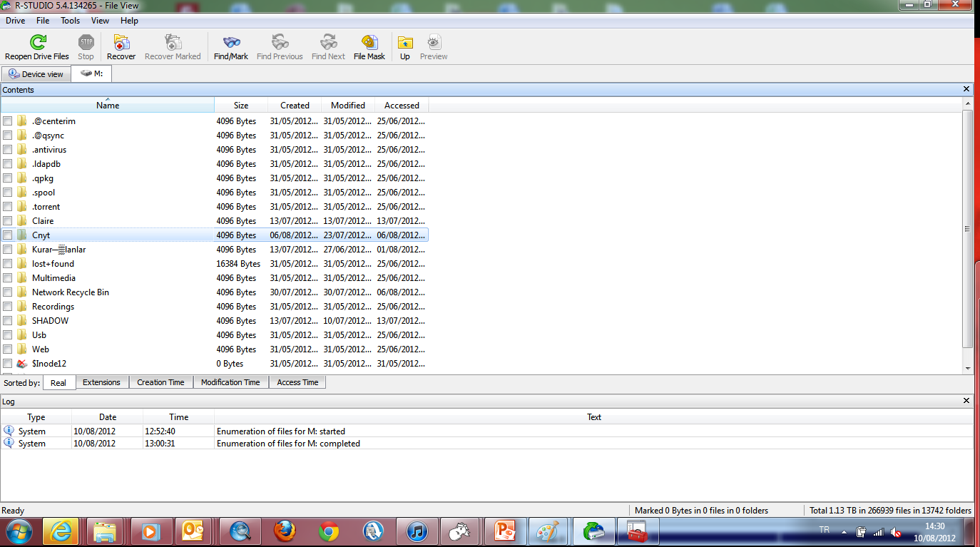Image resolution: width=980 pixels, height=547 pixels.
Task: Select the .ldapdb folder row
Action: pos(214,164)
